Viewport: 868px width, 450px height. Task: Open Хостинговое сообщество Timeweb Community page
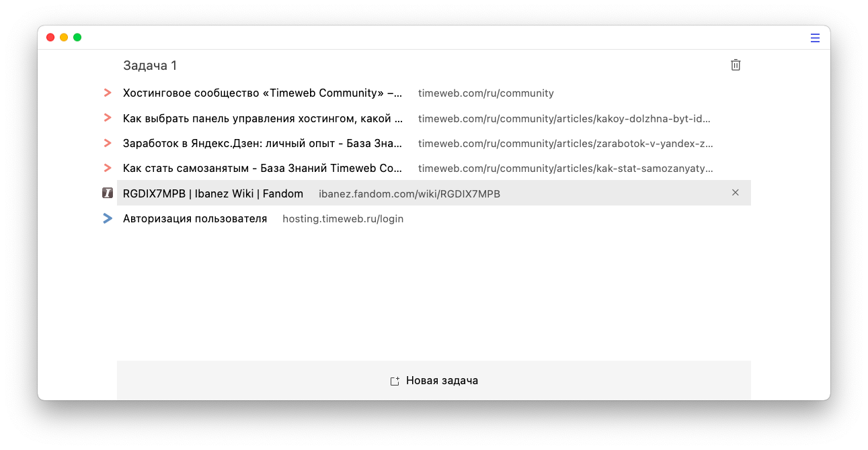click(x=262, y=93)
